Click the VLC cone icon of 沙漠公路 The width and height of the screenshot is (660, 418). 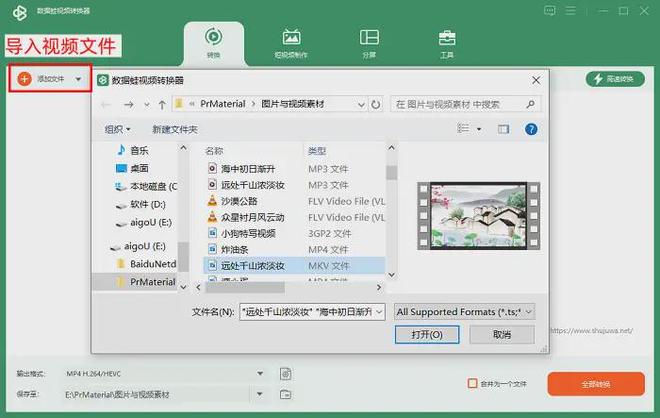(213, 201)
